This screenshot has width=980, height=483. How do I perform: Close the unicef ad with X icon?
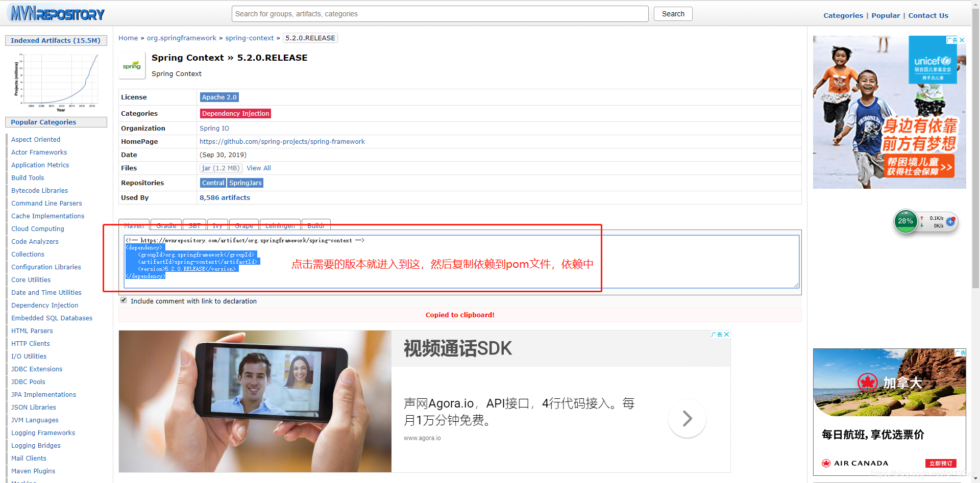pos(962,40)
